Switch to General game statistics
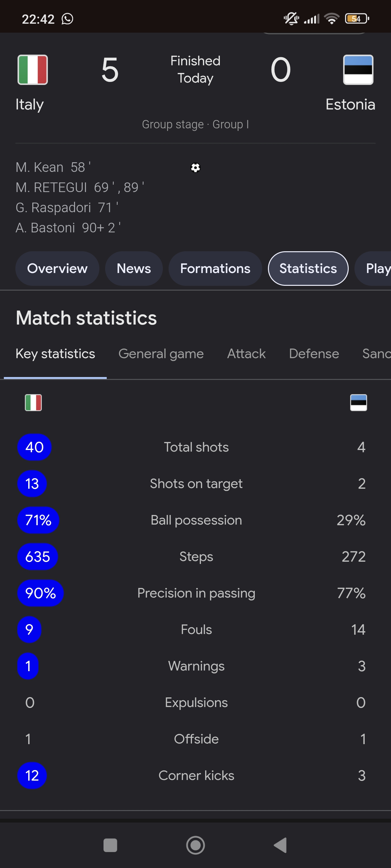The width and height of the screenshot is (391, 868). click(x=161, y=354)
